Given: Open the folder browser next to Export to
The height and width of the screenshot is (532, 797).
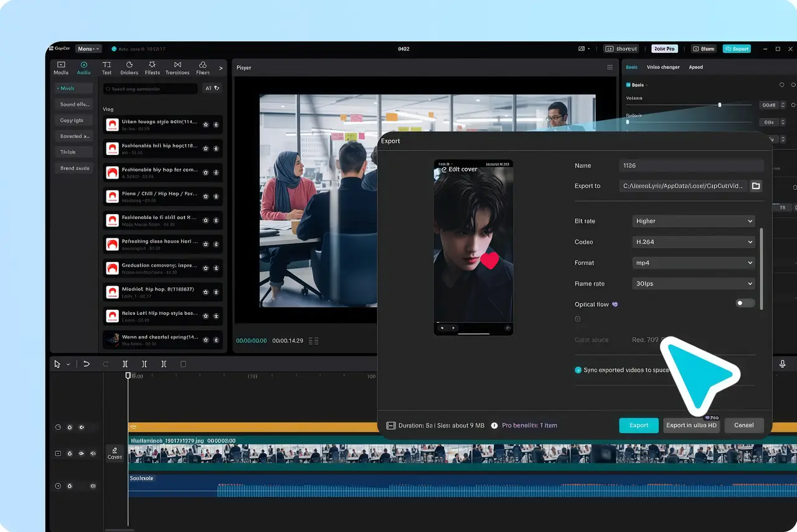Looking at the screenshot, I should 756,186.
